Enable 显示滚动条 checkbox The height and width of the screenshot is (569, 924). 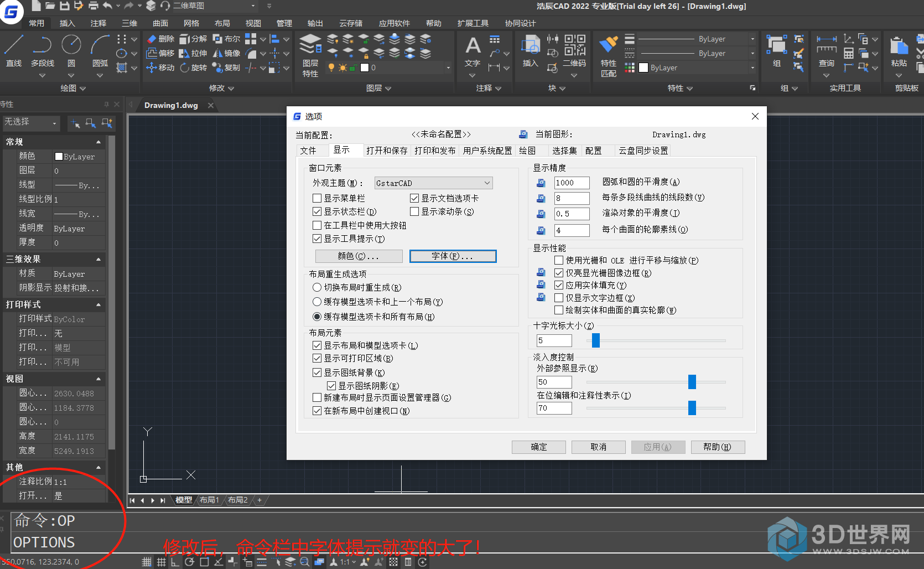pos(414,211)
